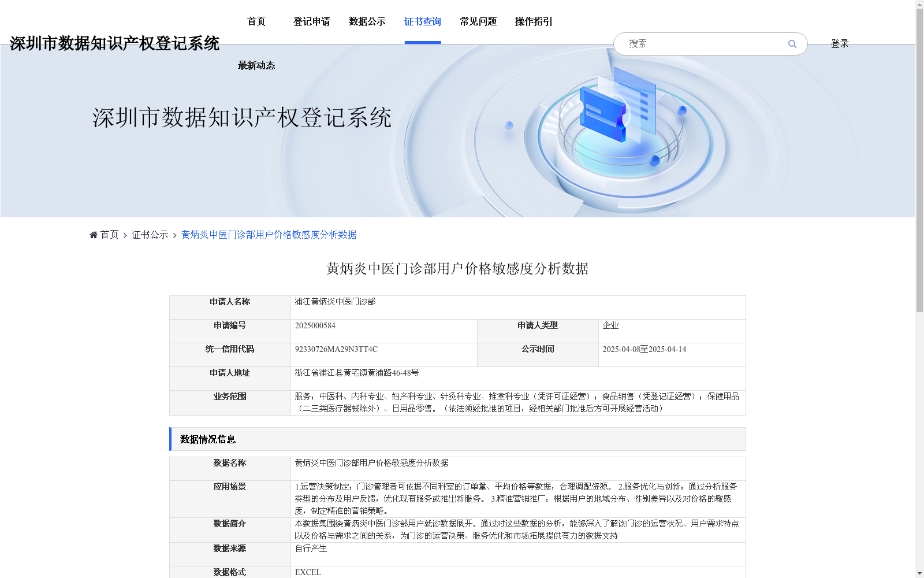The width and height of the screenshot is (924, 578).
Task: Open the 常见问题 menu item
Action: point(478,21)
